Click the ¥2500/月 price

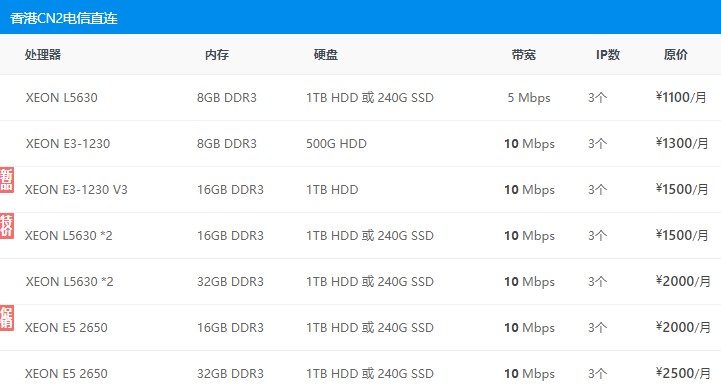[683, 373]
